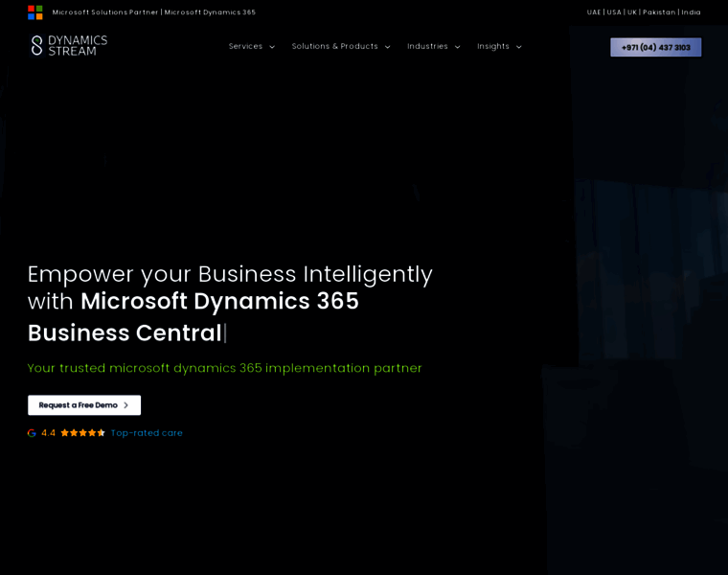This screenshot has height=575, width=728.
Task: Click the 4.4 rating score
Action: point(48,433)
